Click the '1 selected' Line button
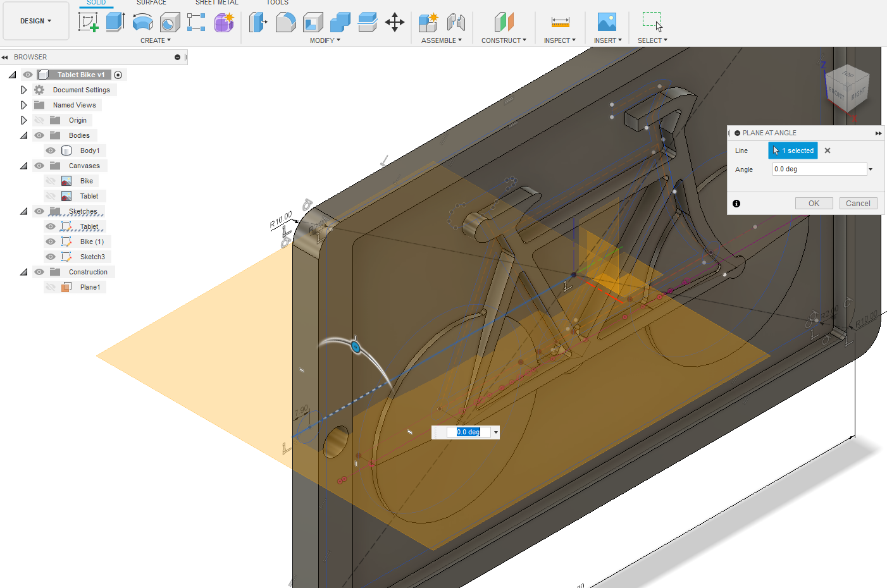This screenshot has height=588, width=887. pos(793,150)
